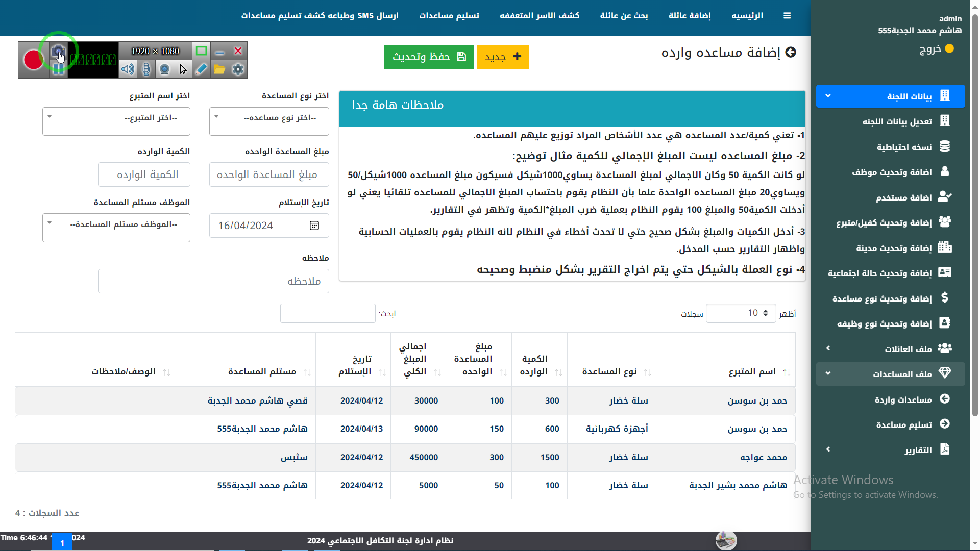980x551 pixels.
Task: Select the cursor capture icon
Action: pyautogui.click(x=183, y=69)
